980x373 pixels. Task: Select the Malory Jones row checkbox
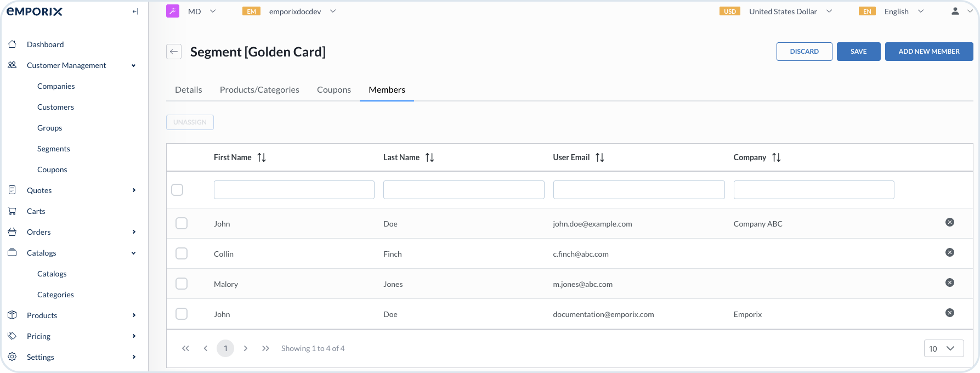point(182,284)
